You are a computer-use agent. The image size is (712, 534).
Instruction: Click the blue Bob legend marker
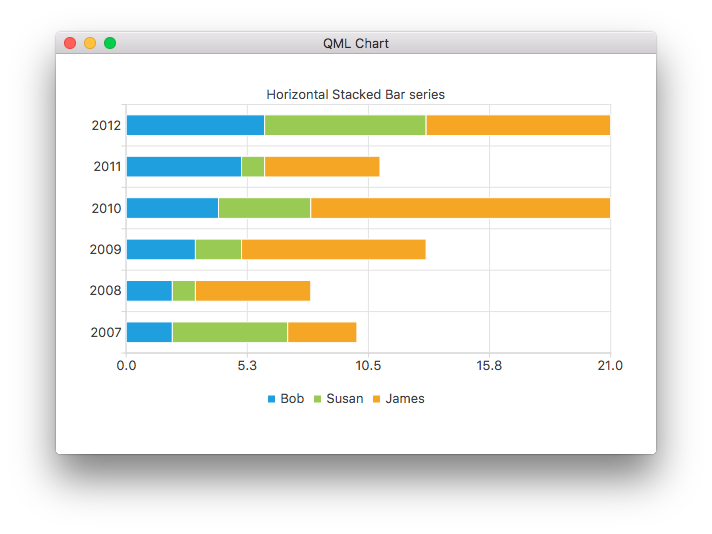pyautogui.click(x=271, y=399)
